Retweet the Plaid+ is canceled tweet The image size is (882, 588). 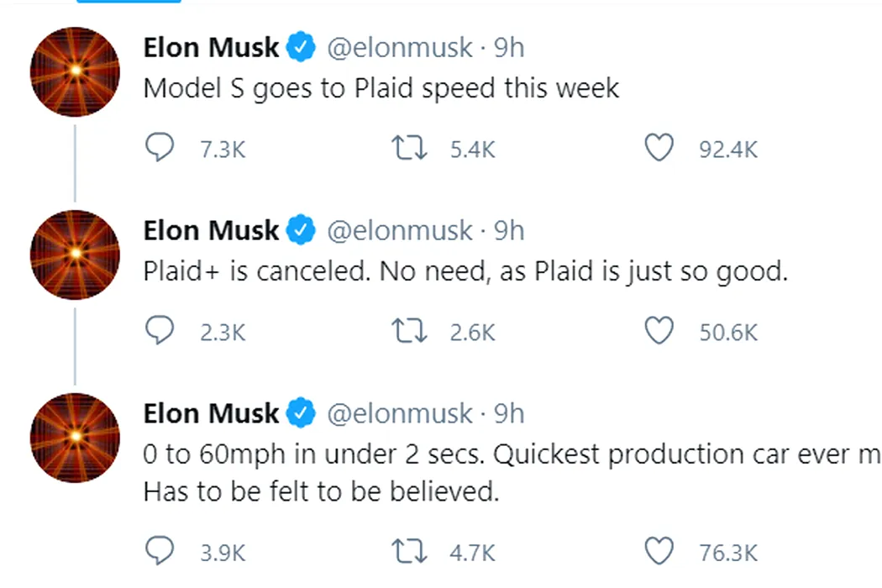pos(409,331)
